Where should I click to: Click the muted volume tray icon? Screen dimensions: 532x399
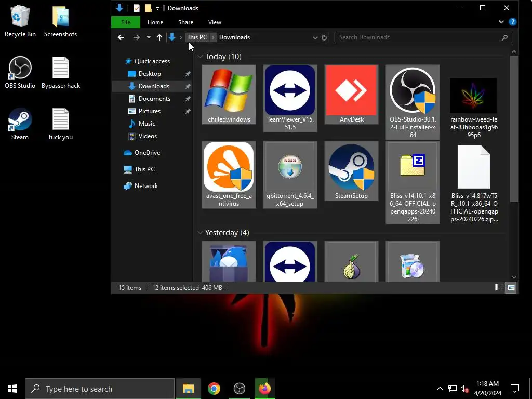[464, 389]
